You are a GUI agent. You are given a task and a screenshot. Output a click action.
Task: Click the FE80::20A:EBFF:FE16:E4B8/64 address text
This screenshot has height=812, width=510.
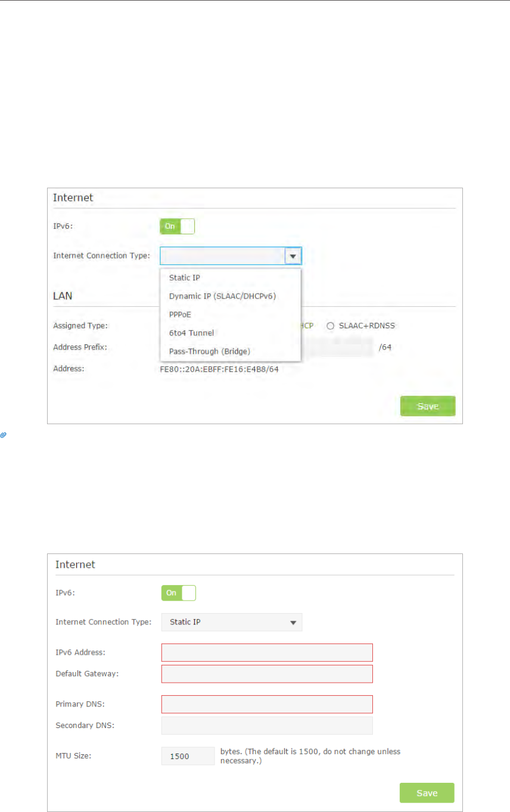pos(219,369)
